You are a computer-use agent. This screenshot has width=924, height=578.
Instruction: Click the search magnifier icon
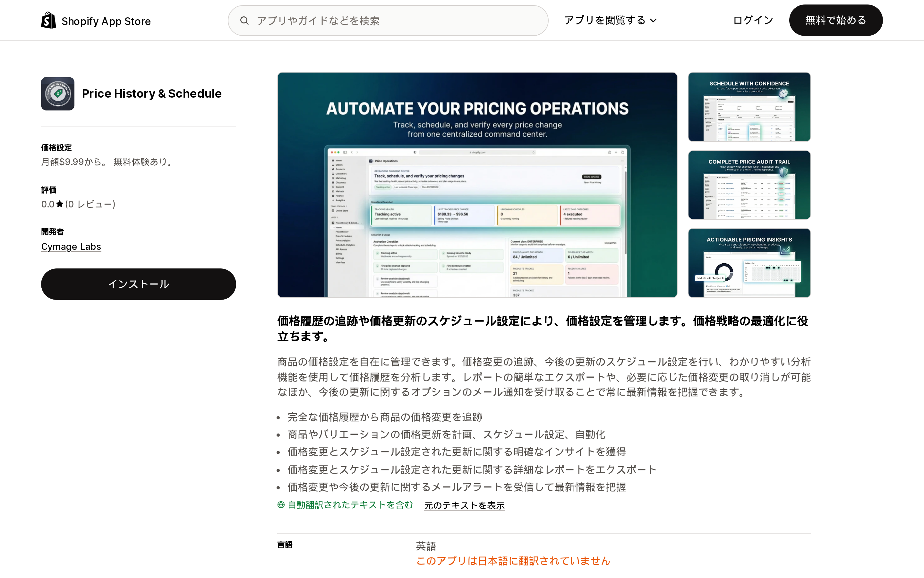pos(244,21)
